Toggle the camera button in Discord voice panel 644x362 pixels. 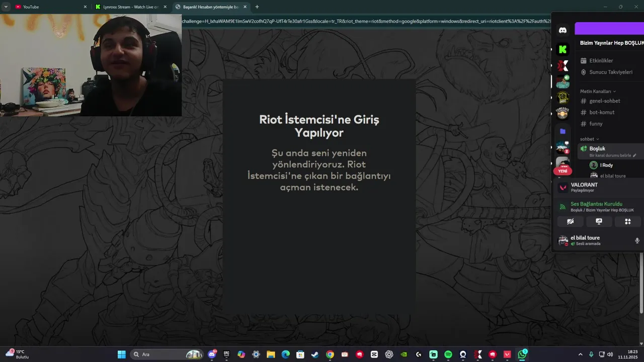click(x=570, y=221)
